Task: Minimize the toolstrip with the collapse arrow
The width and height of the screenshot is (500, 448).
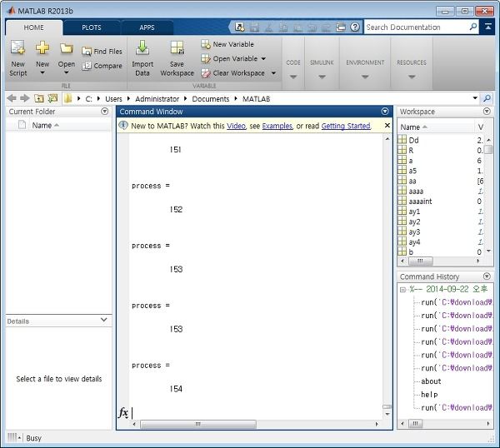Action: [487, 27]
